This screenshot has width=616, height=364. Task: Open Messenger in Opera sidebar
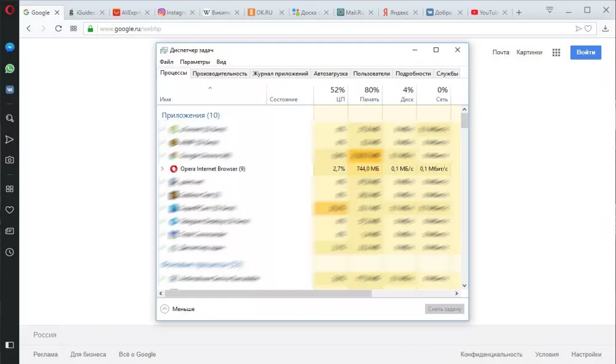[x=10, y=47]
